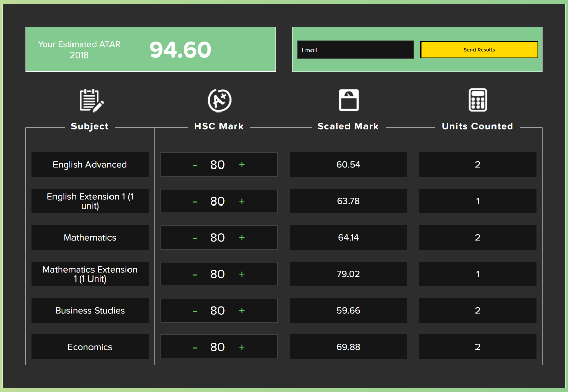Image resolution: width=568 pixels, height=392 pixels.
Task: Increase English Advanced HSC mark
Action: point(242,165)
